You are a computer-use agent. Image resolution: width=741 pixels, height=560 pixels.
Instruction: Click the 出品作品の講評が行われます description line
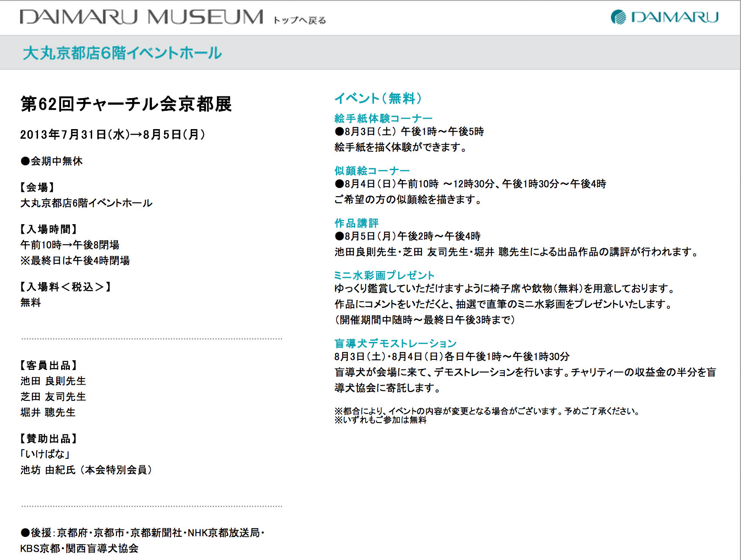[517, 252]
